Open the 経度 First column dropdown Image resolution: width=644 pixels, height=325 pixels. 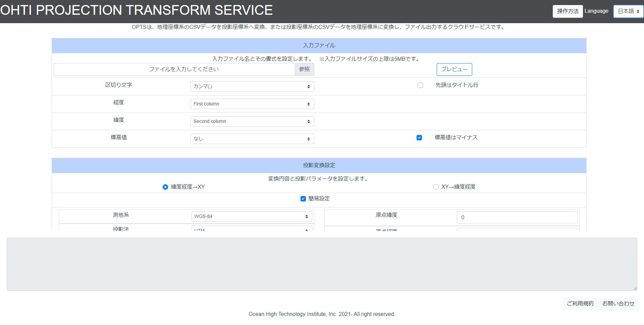coord(252,104)
